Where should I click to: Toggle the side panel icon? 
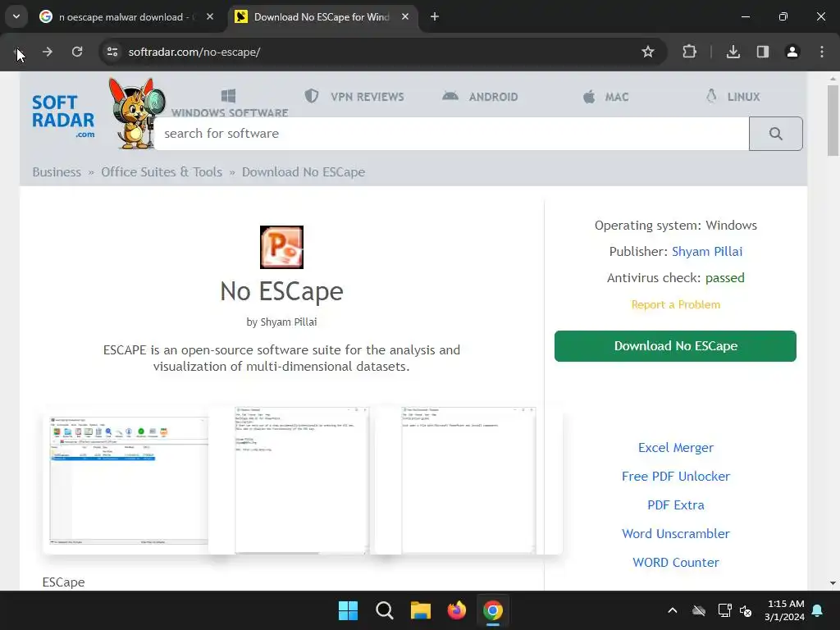point(763,52)
